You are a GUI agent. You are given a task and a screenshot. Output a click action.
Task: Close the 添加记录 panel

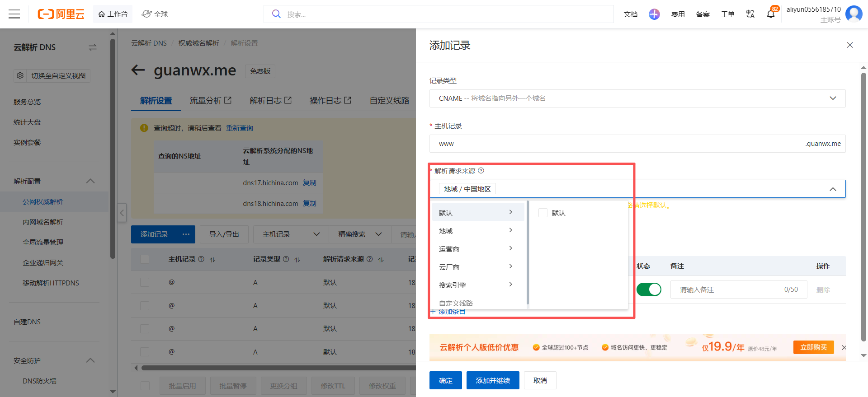[850, 45]
